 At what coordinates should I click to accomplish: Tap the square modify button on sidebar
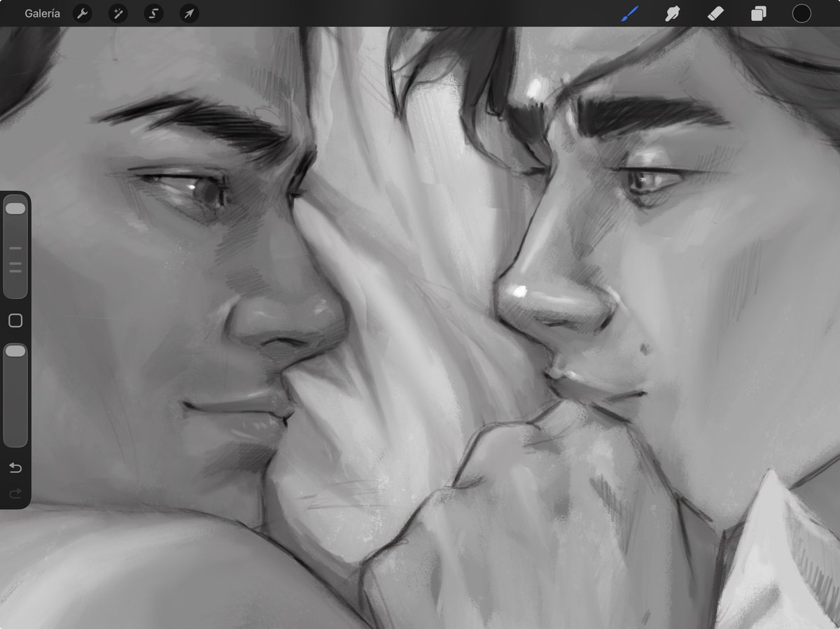tap(15, 320)
